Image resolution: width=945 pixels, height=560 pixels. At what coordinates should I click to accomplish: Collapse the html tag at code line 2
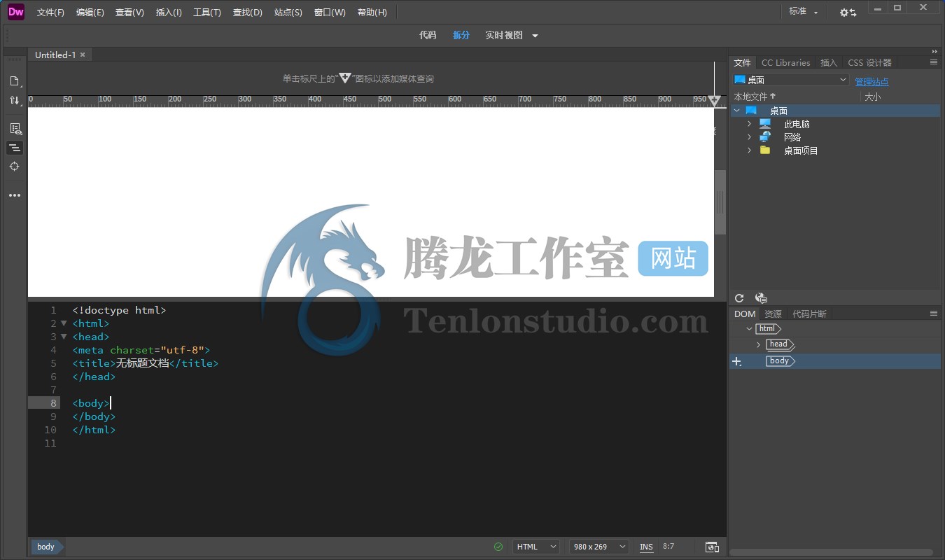tap(64, 323)
